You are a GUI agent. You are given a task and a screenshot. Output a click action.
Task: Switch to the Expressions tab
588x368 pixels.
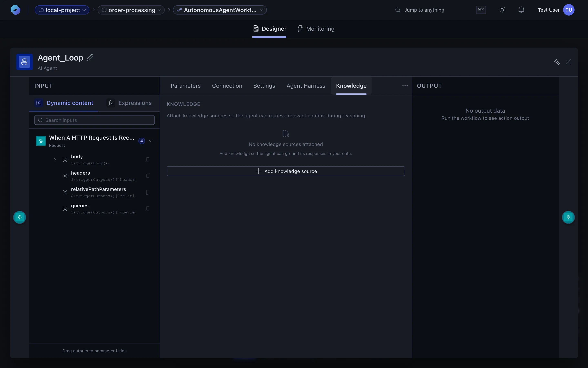click(x=129, y=103)
